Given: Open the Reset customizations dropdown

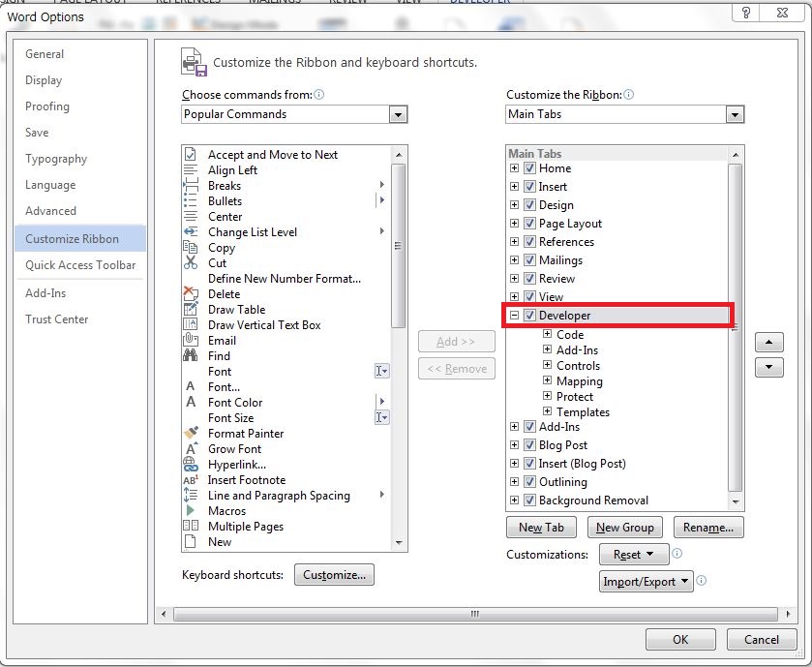Looking at the screenshot, I should point(634,555).
